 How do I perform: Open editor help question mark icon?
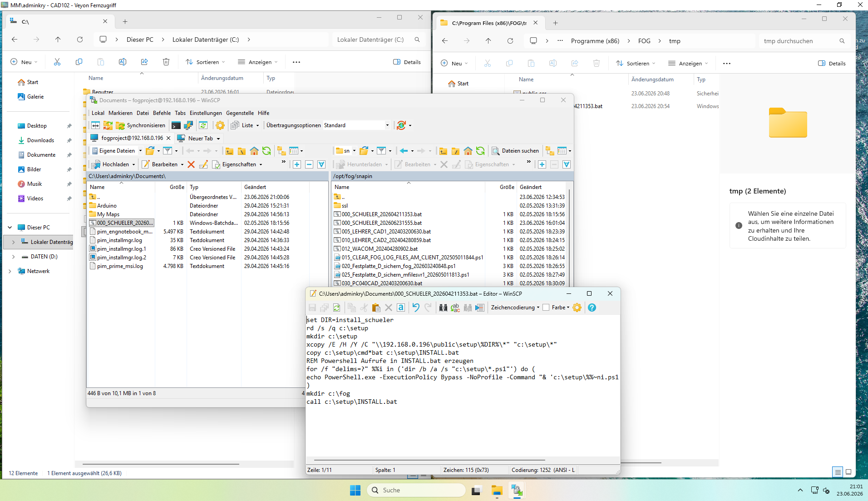tap(592, 308)
